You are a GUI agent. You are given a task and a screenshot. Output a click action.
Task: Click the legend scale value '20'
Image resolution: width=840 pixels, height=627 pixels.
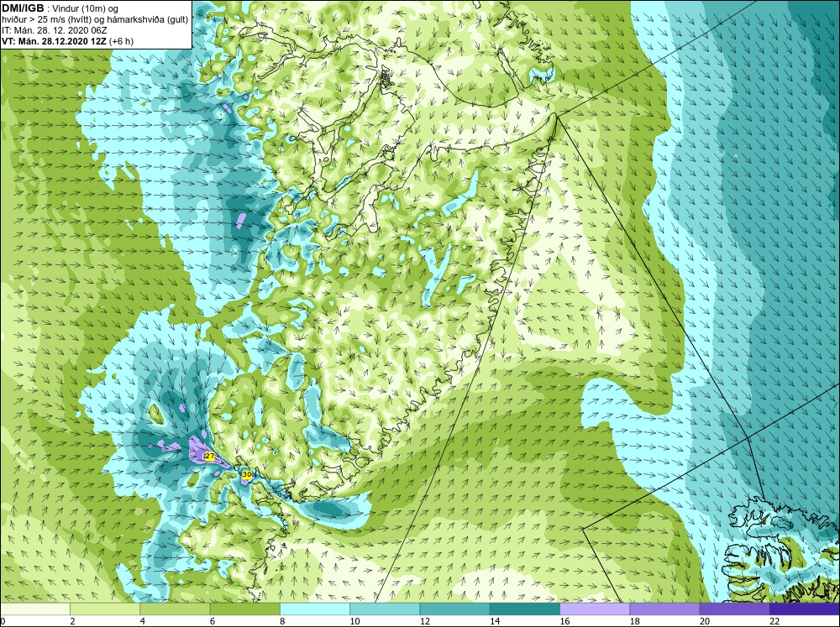click(705, 621)
